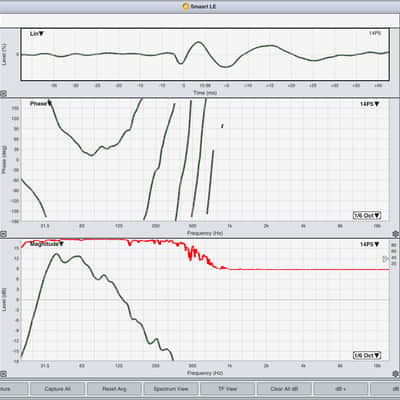Open the Phase plot type dropdown
The height and width of the screenshot is (400, 400).
coord(41,104)
